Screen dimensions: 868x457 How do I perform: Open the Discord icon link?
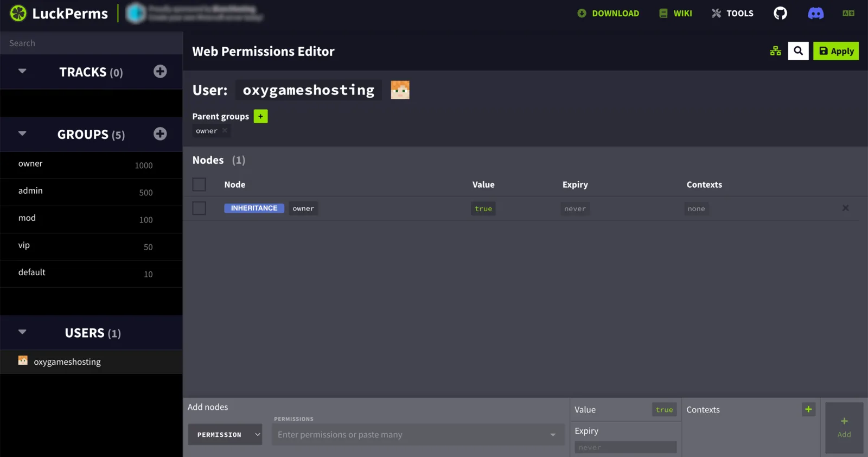(815, 14)
